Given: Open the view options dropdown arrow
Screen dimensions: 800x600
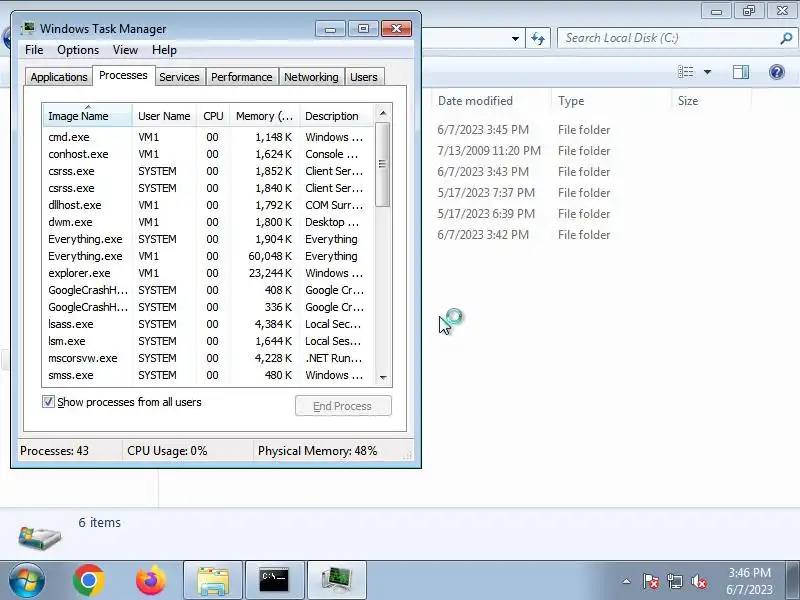Looking at the screenshot, I should pos(708,72).
